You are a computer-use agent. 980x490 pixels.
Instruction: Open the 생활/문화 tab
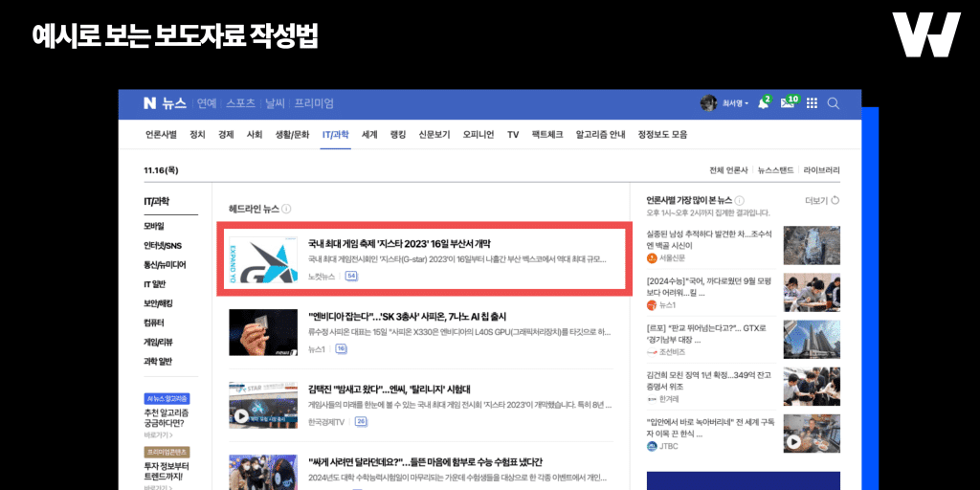point(293,134)
